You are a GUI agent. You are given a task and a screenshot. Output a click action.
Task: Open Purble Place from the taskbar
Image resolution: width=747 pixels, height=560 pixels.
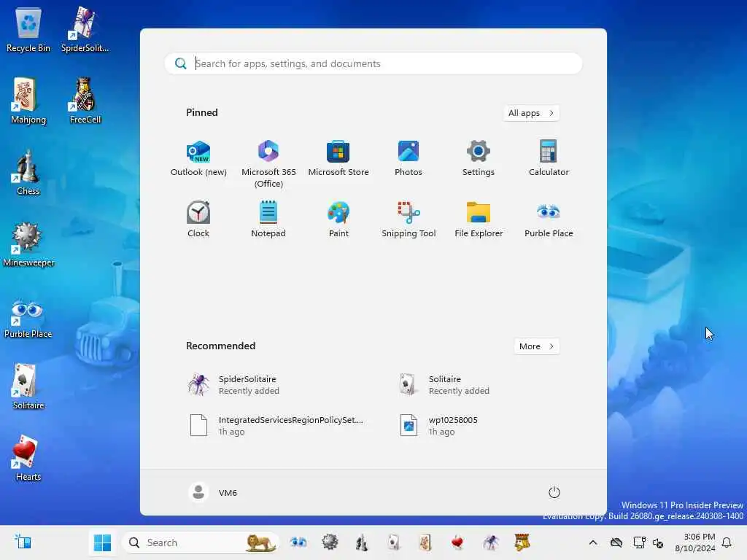point(298,542)
